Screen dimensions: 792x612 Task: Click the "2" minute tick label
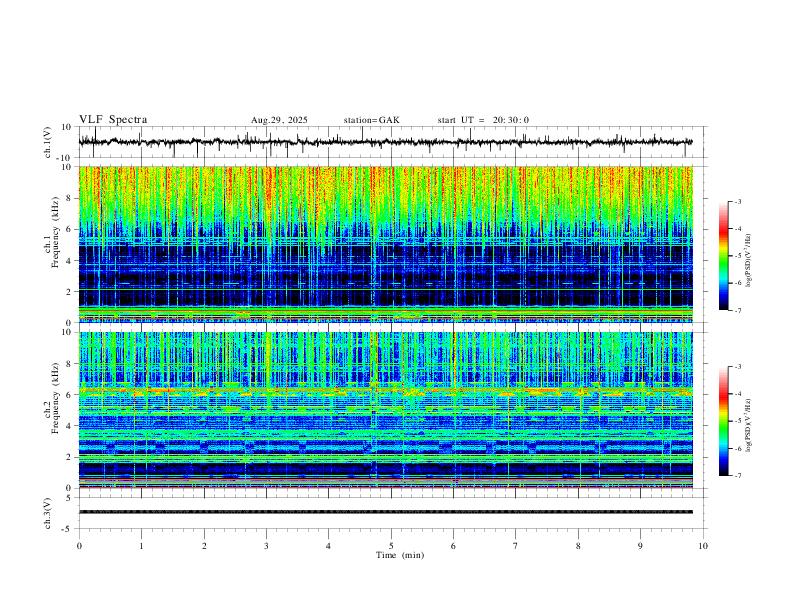click(204, 546)
